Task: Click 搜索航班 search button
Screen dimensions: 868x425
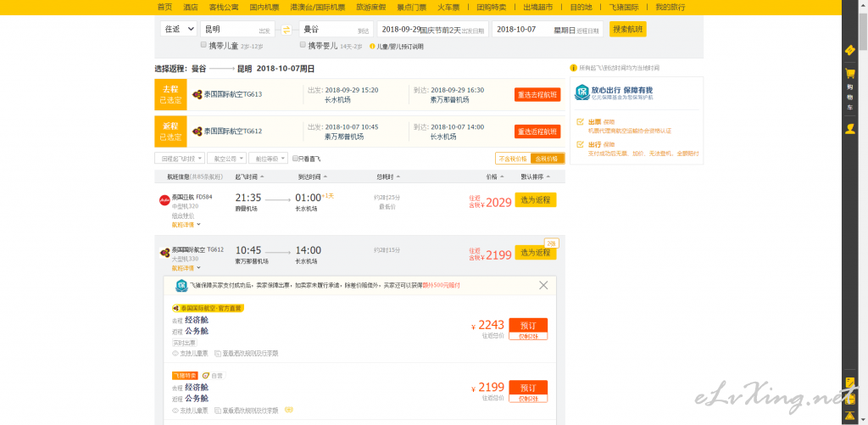Action: click(628, 30)
